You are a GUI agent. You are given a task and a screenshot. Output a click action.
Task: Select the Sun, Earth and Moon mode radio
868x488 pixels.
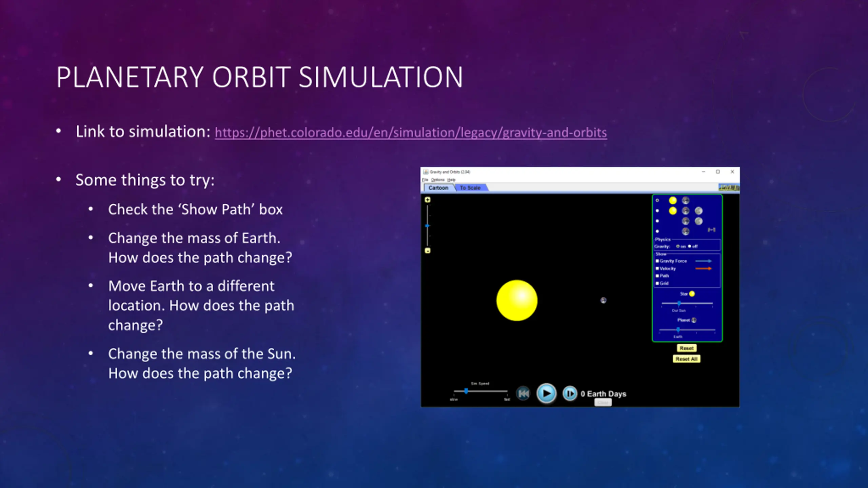(657, 211)
